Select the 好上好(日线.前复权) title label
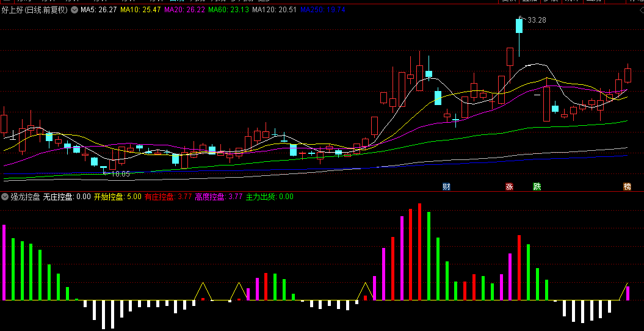The width and height of the screenshot is (644, 331). coord(35,10)
